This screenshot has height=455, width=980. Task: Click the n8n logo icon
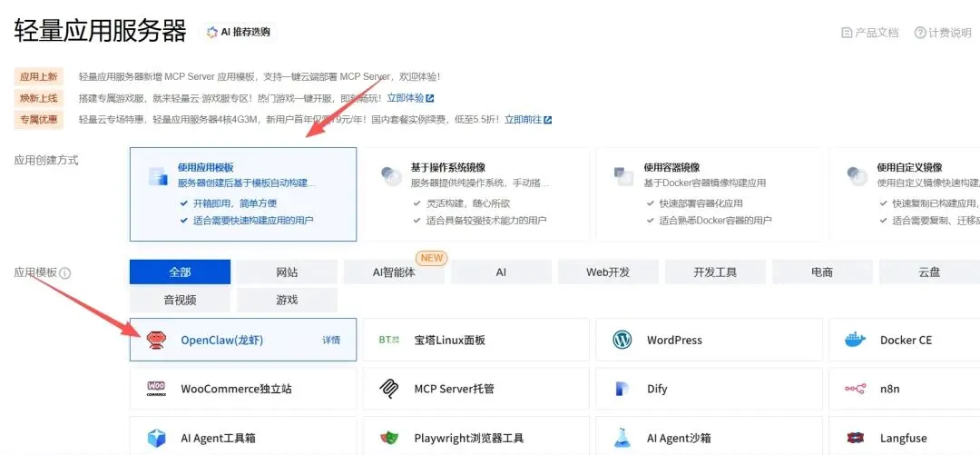tap(856, 389)
